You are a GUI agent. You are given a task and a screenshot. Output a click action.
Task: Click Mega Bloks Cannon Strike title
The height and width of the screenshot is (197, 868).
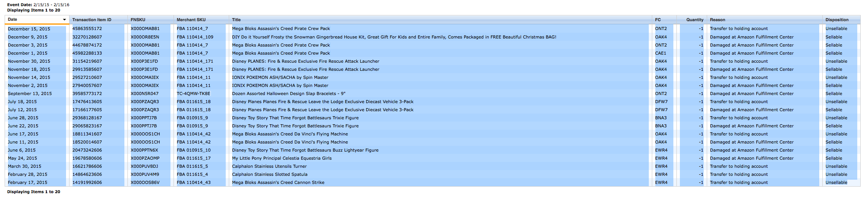[x=278, y=182]
